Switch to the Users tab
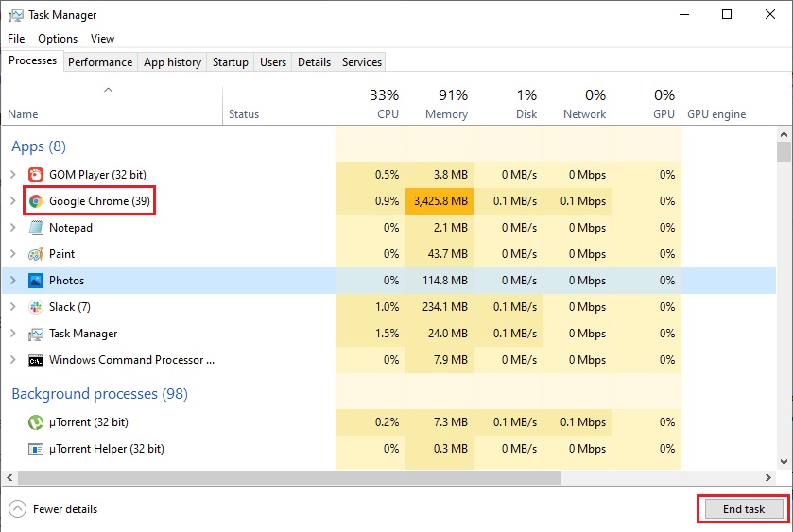This screenshot has height=532, width=793. (273, 62)
